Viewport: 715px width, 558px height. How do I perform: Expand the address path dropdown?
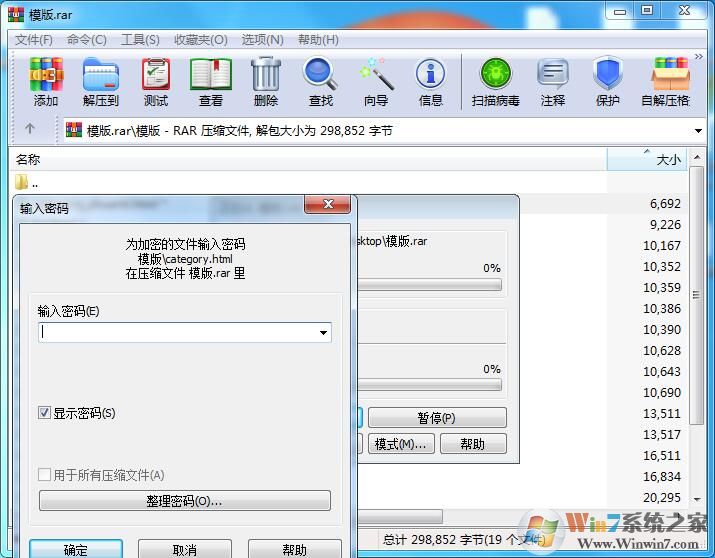coord(698,131)
